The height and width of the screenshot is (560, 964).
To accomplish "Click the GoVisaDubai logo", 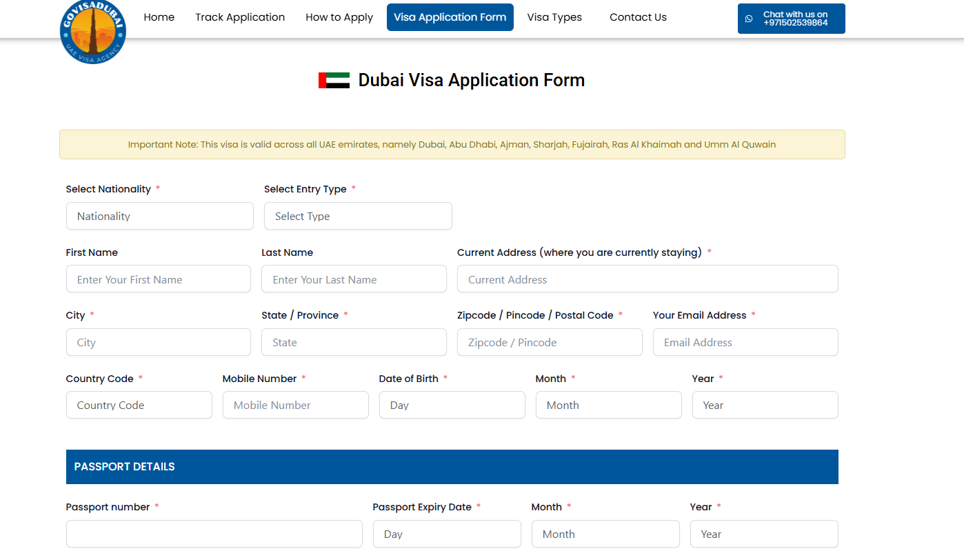I will (x=93, y=32).
